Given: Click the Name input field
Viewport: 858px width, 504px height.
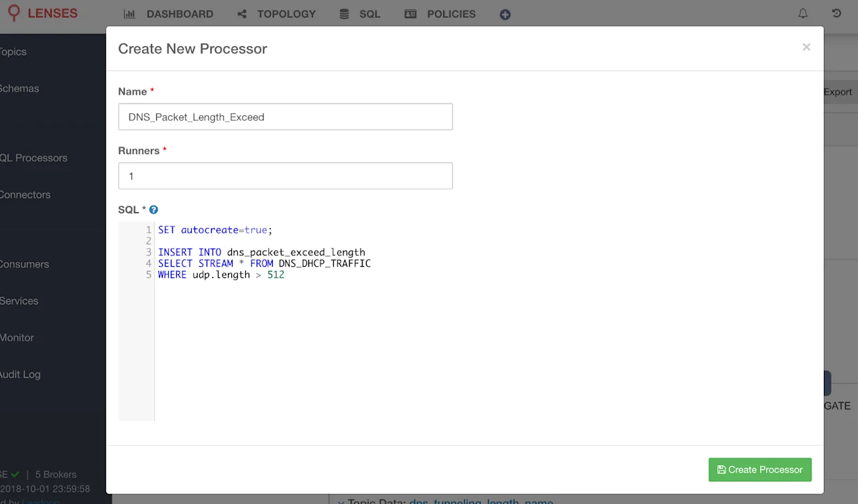Looking at the screenshot, I should pyautogui.click(x=286, y=117).
